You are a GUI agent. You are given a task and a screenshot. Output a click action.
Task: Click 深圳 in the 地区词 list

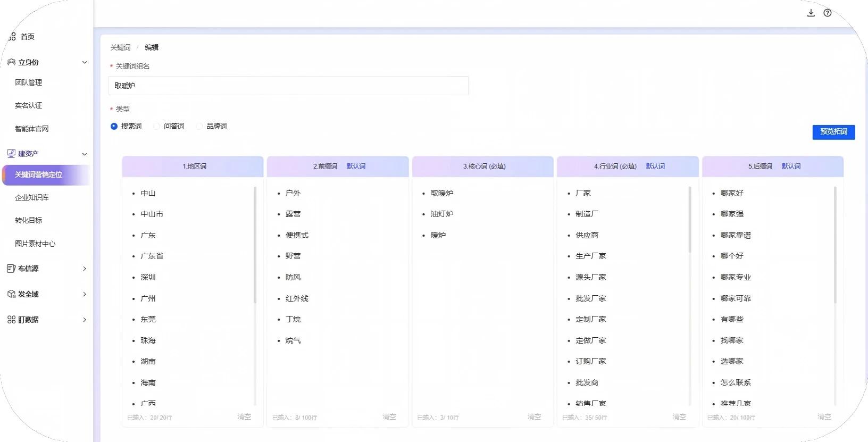click(x=148, y=277)
